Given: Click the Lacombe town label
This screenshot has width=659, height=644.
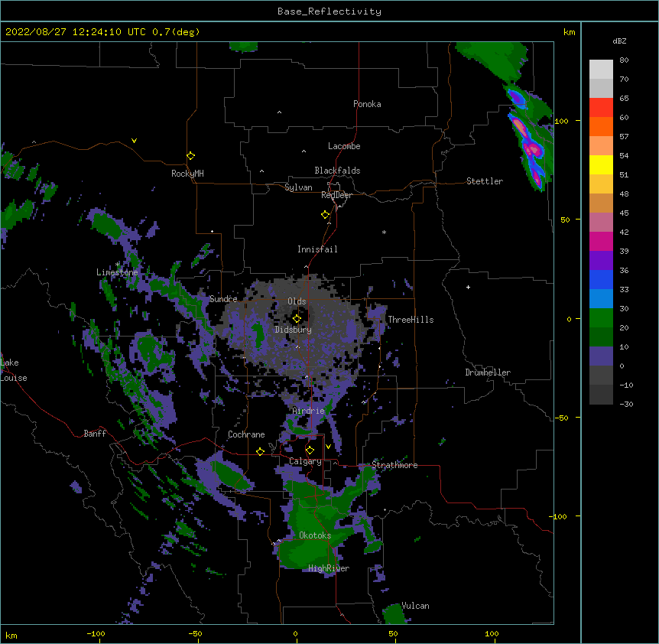Looking at the screenshot, I should pos(344,146).
